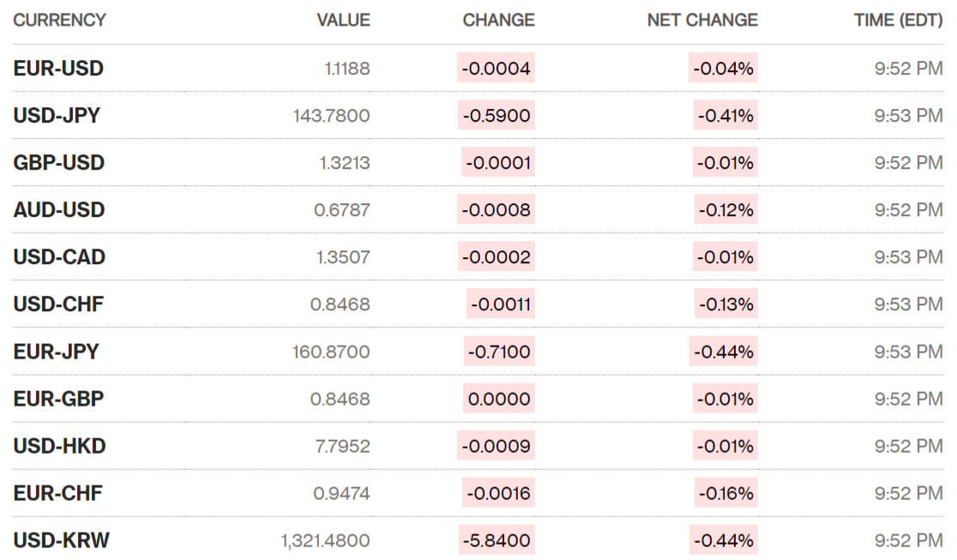The image size is (957, 560).
Task: Open the USD-CHF currency pair
Action: tap(58, 304)
